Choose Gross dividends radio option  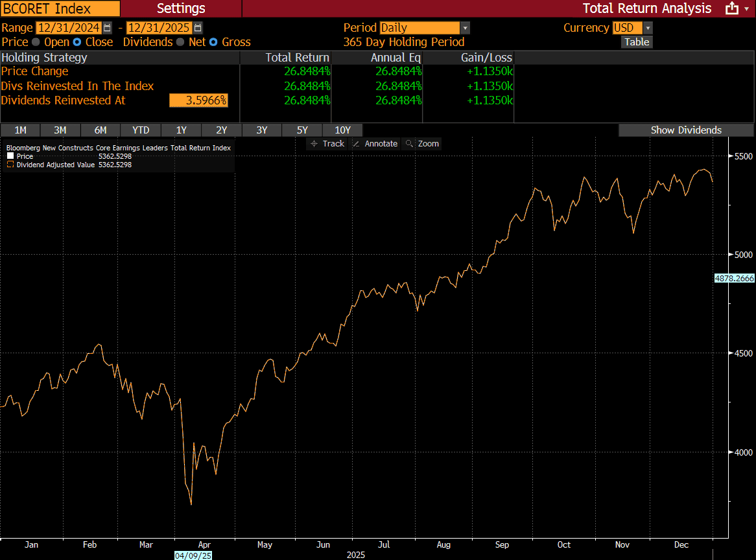213,42
